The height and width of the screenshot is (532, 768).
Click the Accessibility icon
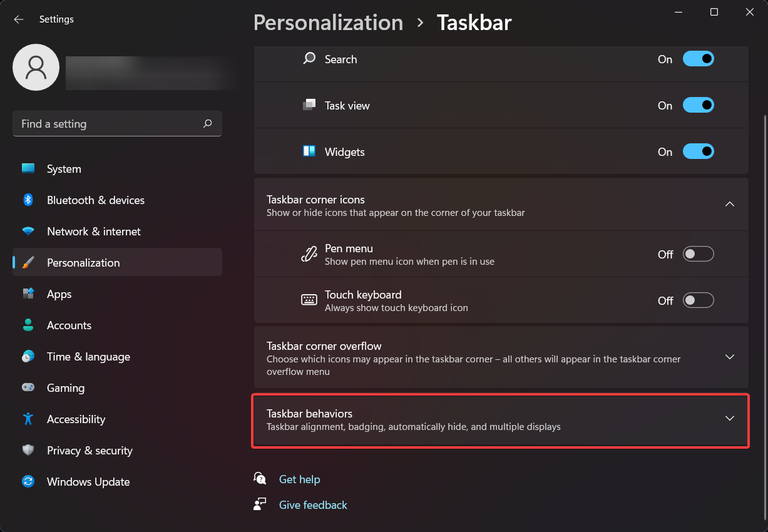pyautogui.click(x=28, y=419)
